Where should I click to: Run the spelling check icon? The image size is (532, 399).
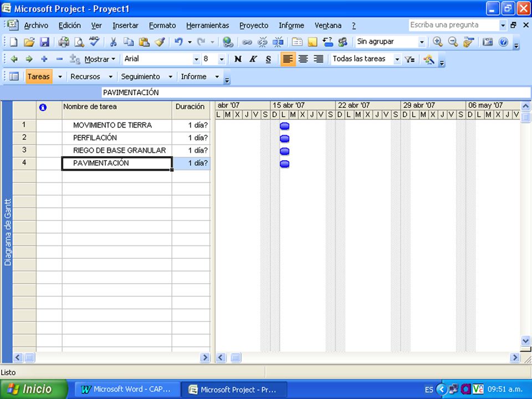coord(94,42)
